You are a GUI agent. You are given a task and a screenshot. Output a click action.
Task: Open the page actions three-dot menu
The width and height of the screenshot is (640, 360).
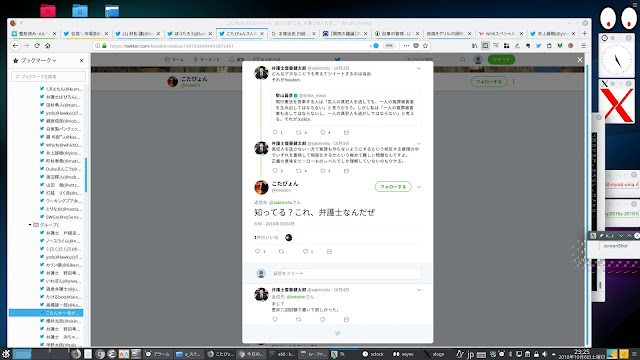coord(406,46)
